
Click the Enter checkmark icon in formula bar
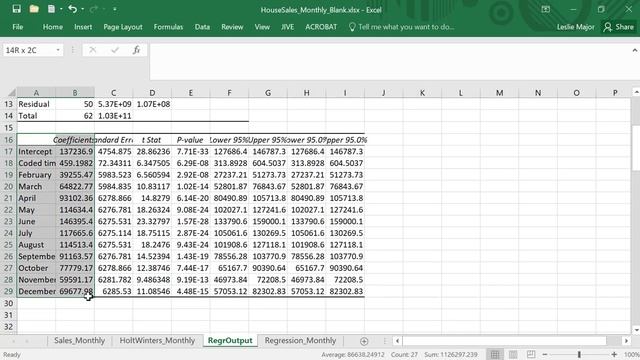click(115, 50)
